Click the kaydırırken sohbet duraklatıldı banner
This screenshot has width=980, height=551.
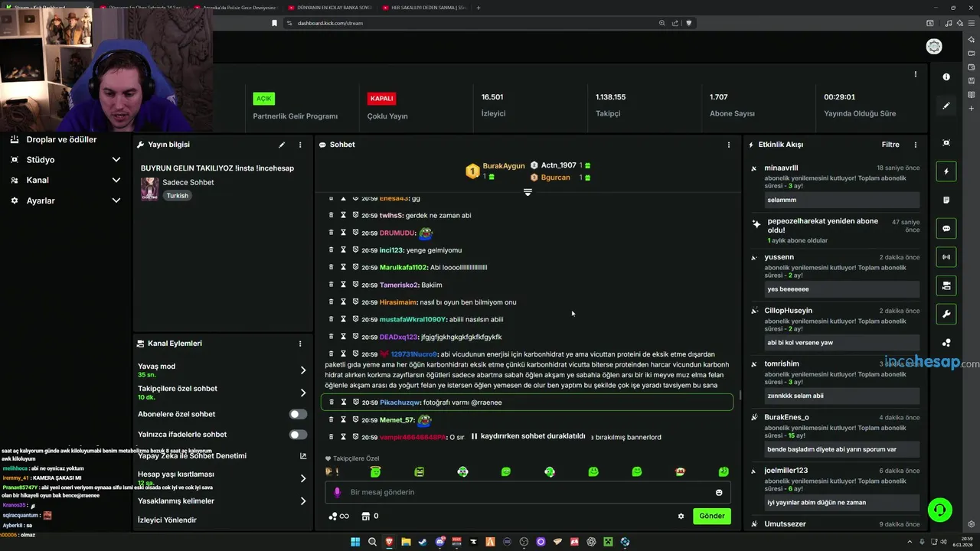click(528, 436)
